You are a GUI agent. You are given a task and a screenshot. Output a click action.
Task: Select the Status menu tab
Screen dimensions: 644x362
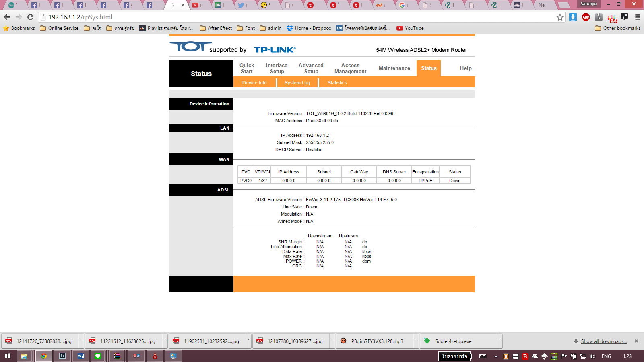[x=429, y=68]
